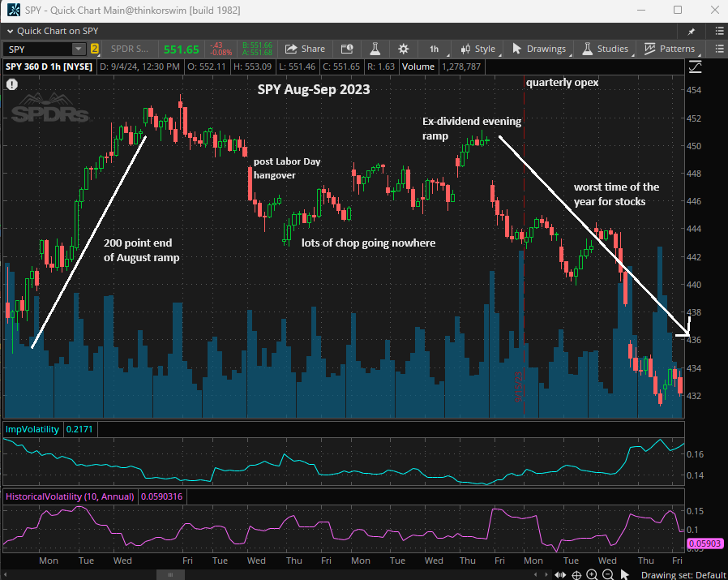Click the 200 point end of August ramp note
Screen dimensions: 728x580
[141, 250]
